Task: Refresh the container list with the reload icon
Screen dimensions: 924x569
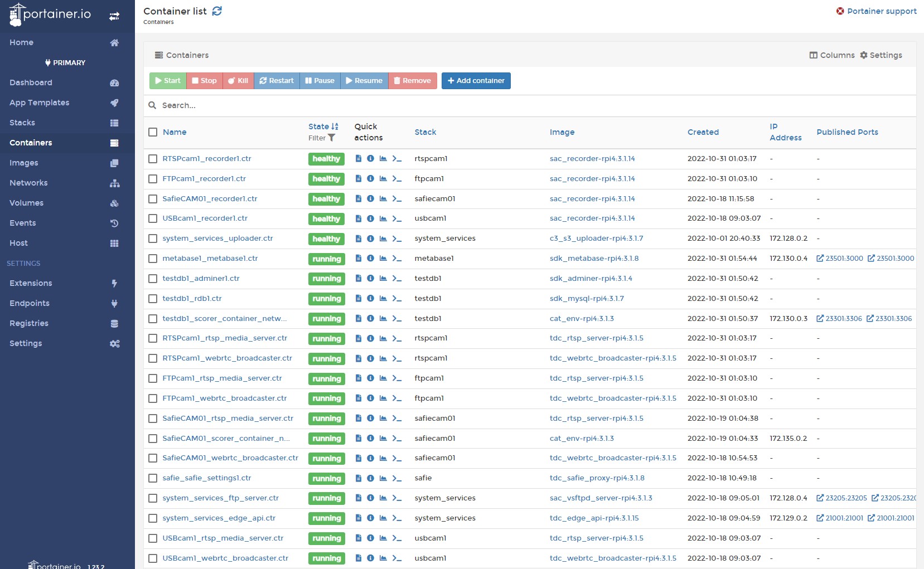Action: pyautogui.click(x=217, y=11)
